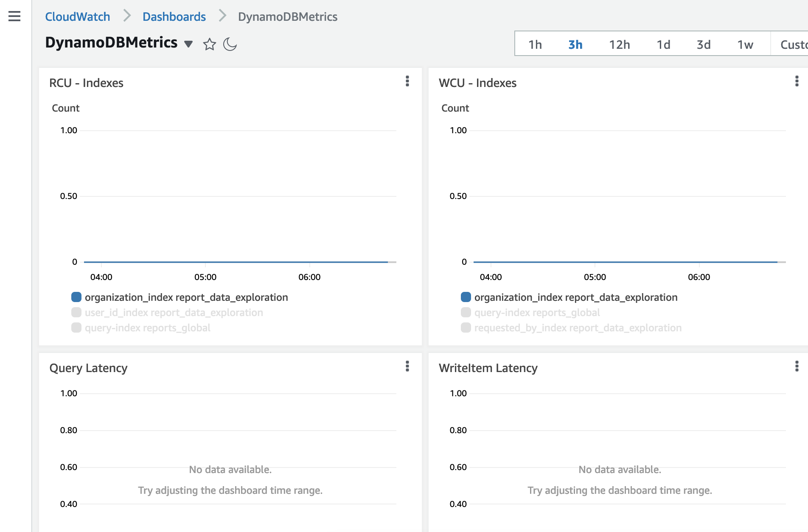
Task: Toggle user_id_index swatch in RCU legend
Action: pos(76,312)
